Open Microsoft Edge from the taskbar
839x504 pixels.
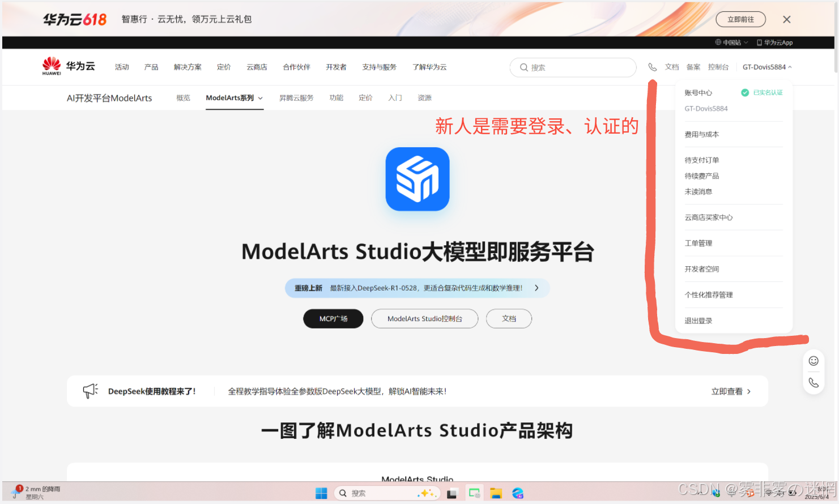(518, 493)
